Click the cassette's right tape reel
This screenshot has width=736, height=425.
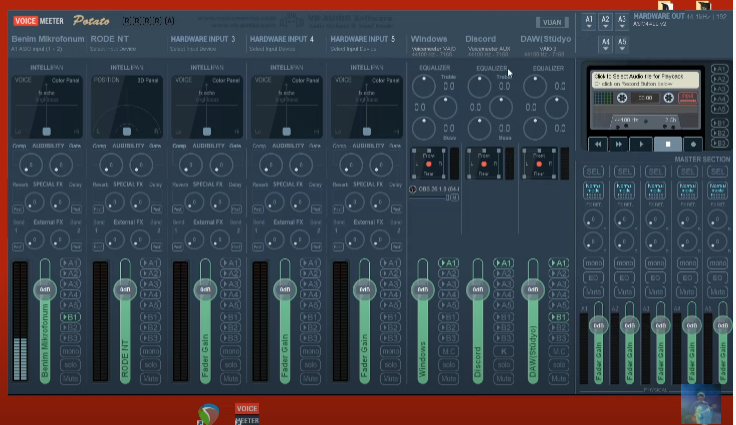click(x=668, y=98)
